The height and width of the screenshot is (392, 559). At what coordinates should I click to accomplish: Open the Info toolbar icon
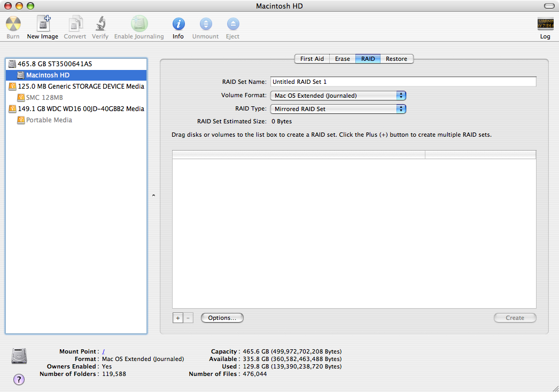178,25
